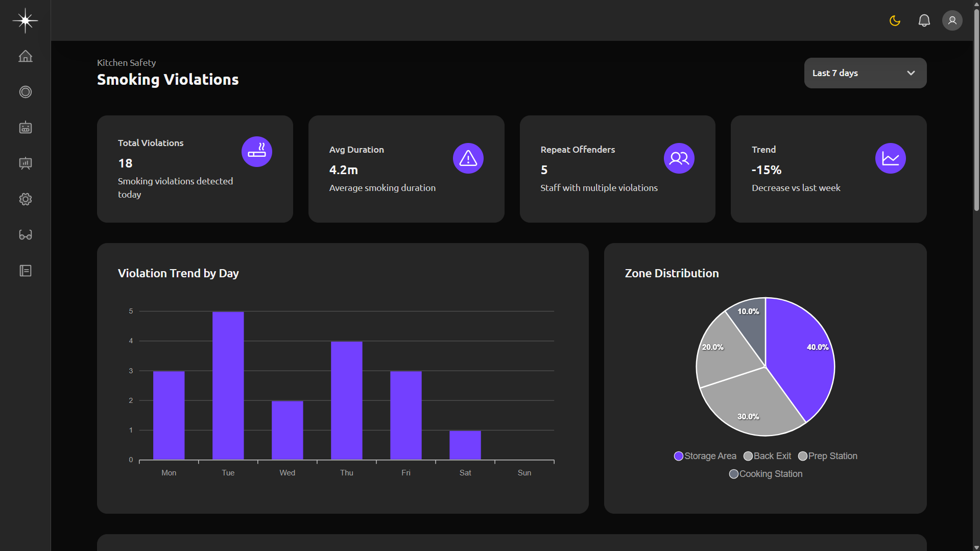The width and height of the screenshot is (980, 551).
Task: Open the user profile avatar
Action: click(x=952, y=20)
